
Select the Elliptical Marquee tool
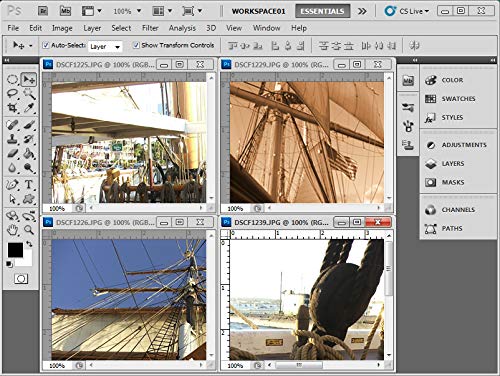pyautogui.click(x=12, y=80)
